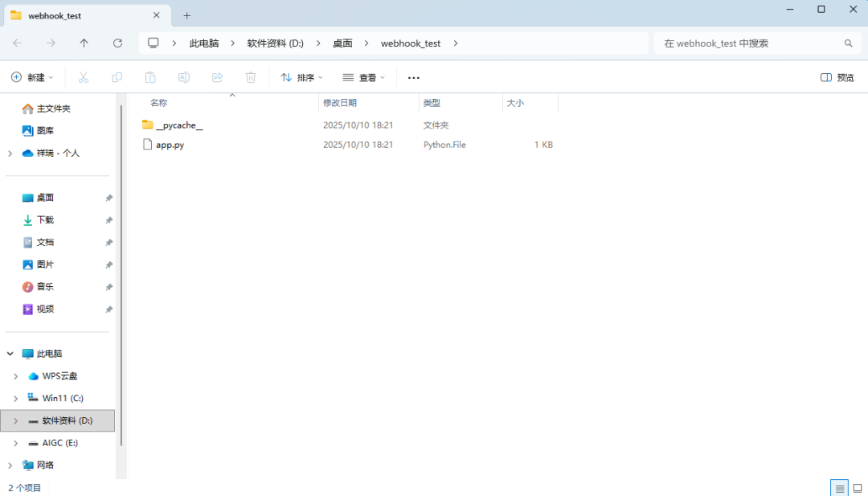Go up one folder level arrow
The image size is (868, 496).
(84, 43)
